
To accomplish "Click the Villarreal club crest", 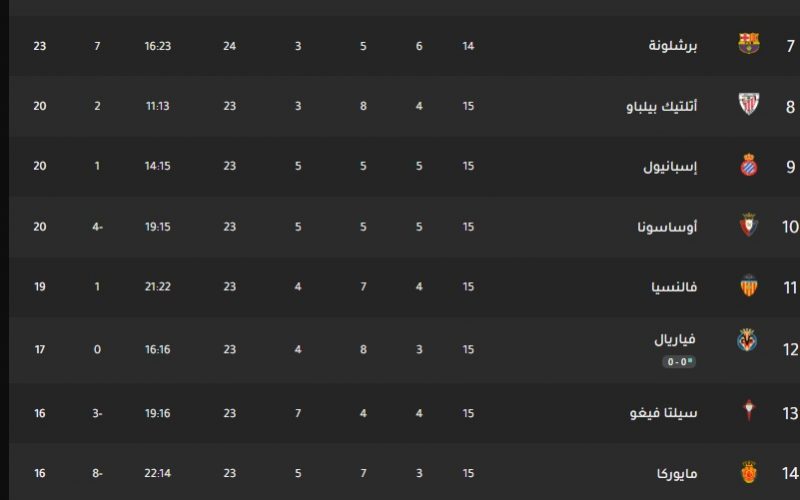I will tap(747, 340).
